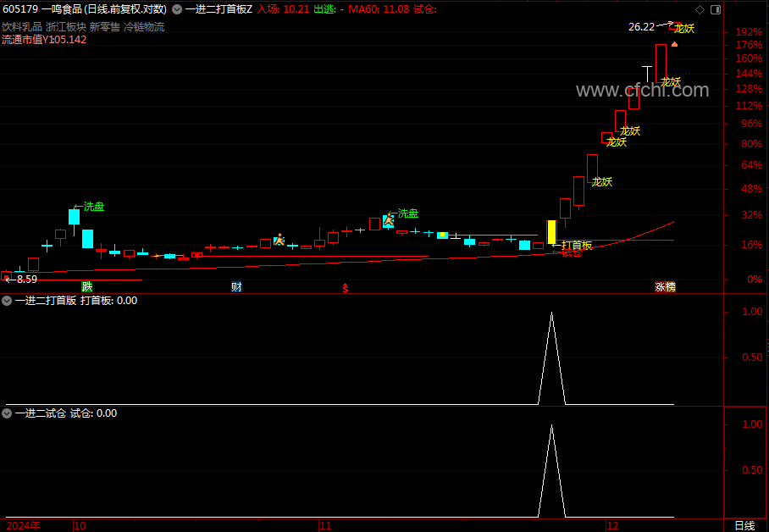The width and height of the screenshot is (769, 532).
Task: Click the 出逃: - value
Action: click(328, 9)
